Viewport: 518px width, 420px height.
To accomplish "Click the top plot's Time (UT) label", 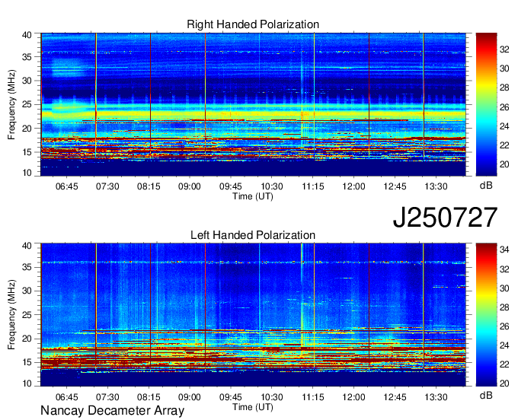I will (x=253, y=196).
